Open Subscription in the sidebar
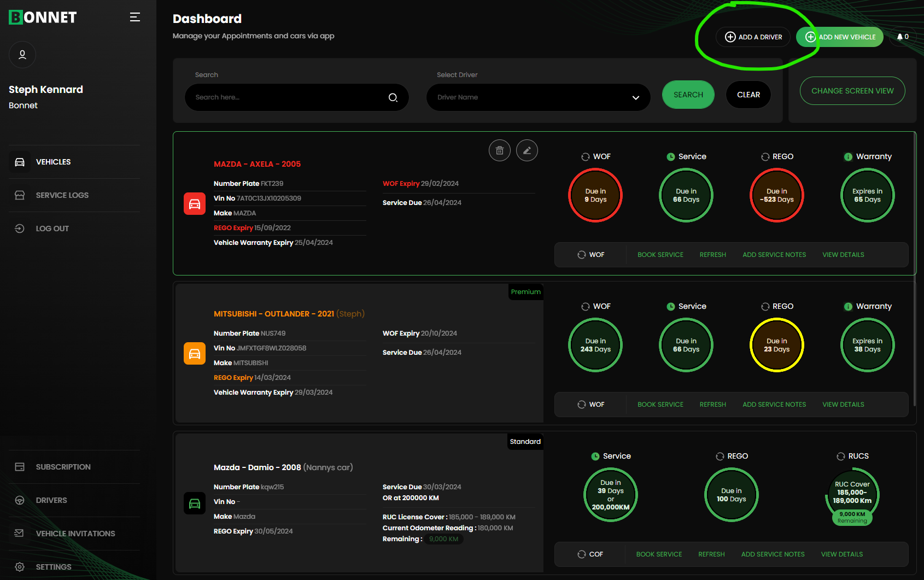 (74, 467)
